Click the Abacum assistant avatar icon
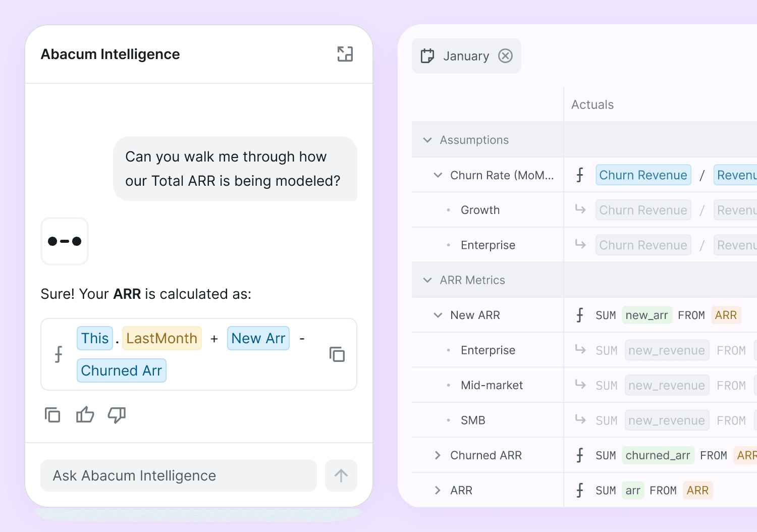The image size is (757, 532). pyautogui.click(x=65, y=241)
